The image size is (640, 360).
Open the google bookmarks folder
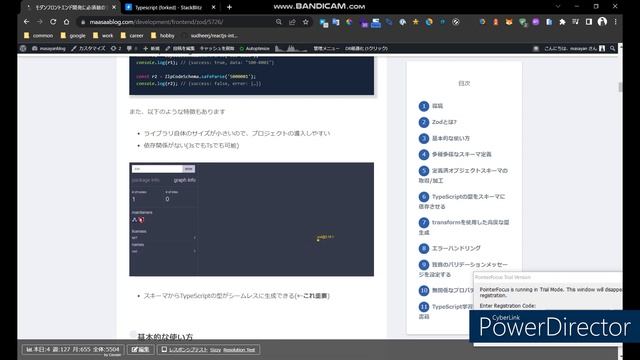73,36
